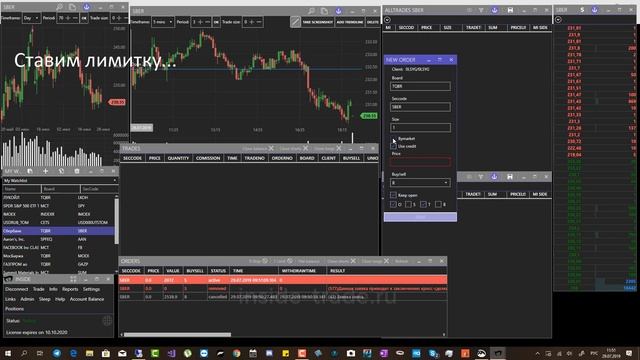Open Skype from the taskbar
The width and height of the screenshot is (640, 360).
(433, 353)
